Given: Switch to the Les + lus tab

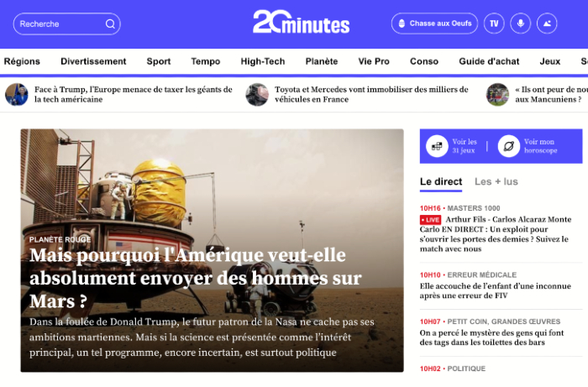Looking at the screenshot, I should (496, 181).
